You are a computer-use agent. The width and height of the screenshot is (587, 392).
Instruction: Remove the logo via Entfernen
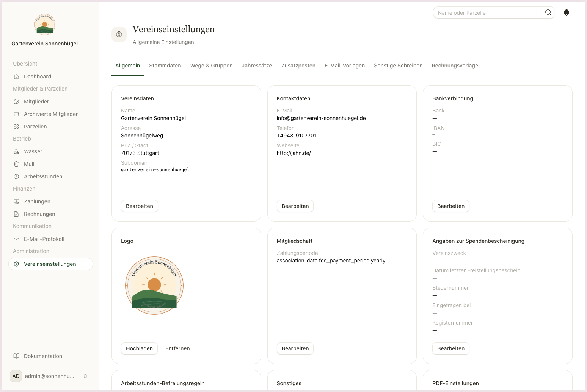pyautogui.click(x=177, y=348)
